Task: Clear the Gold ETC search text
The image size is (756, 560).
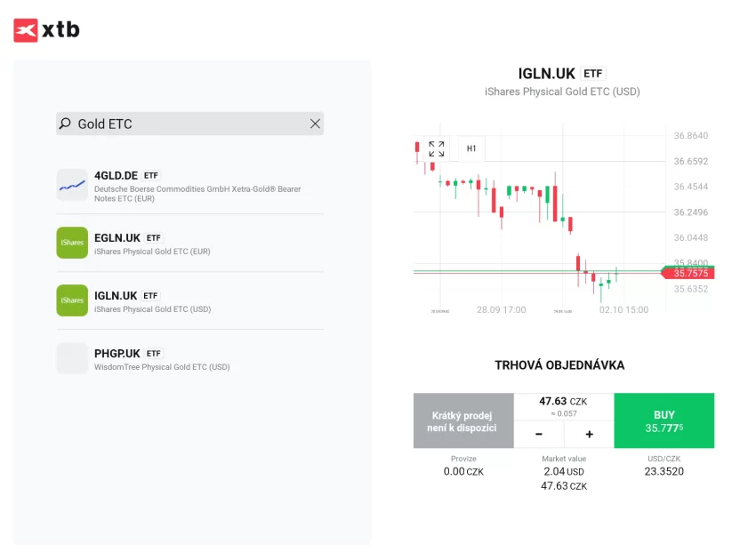Action: point(315,124)
